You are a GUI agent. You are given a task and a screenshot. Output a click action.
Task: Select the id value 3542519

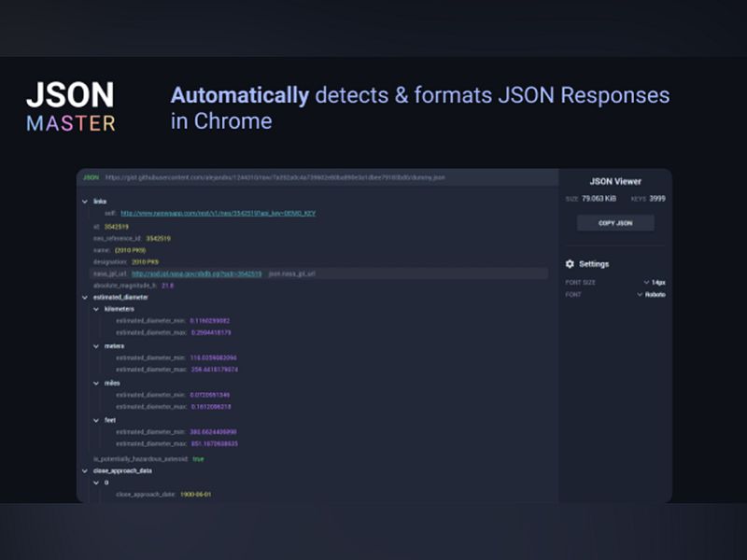pos(117,227)
